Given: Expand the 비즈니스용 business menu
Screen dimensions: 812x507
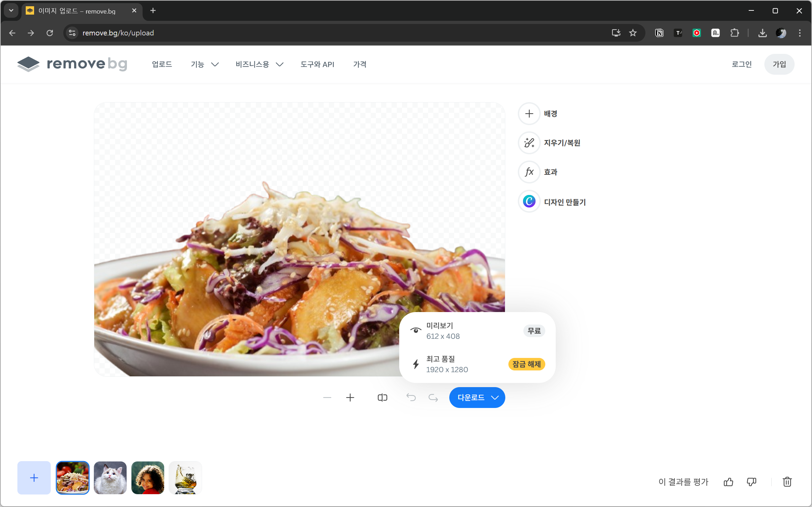Looking at the screenshot, I should [x=259, y=64].
